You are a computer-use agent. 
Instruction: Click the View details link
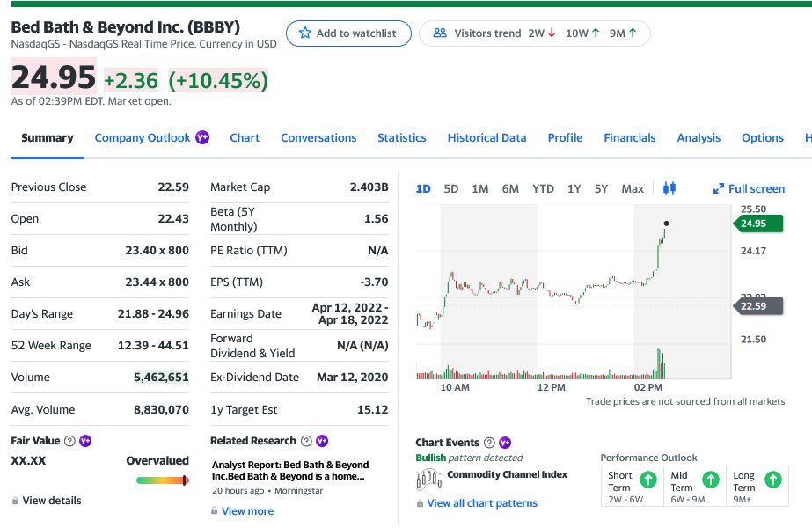pyautogui.click(x=52, y=501)
